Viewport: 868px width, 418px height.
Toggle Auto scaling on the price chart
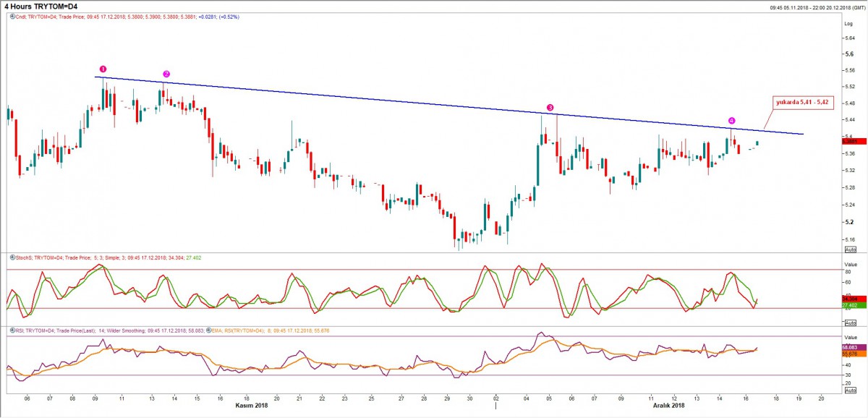(850, 249)
